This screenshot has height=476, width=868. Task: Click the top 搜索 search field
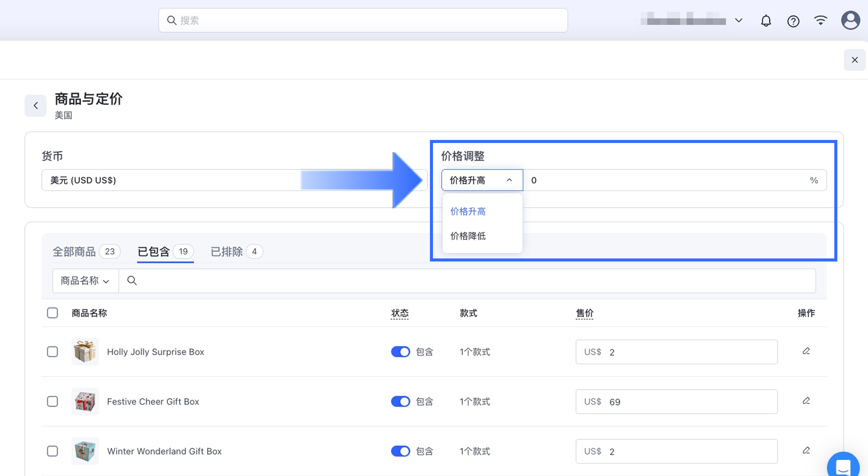(363, 20)
